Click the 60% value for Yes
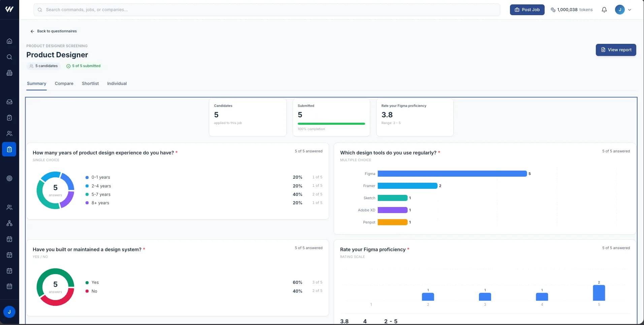This screenshot has height=325, width=644. [297, 283]
